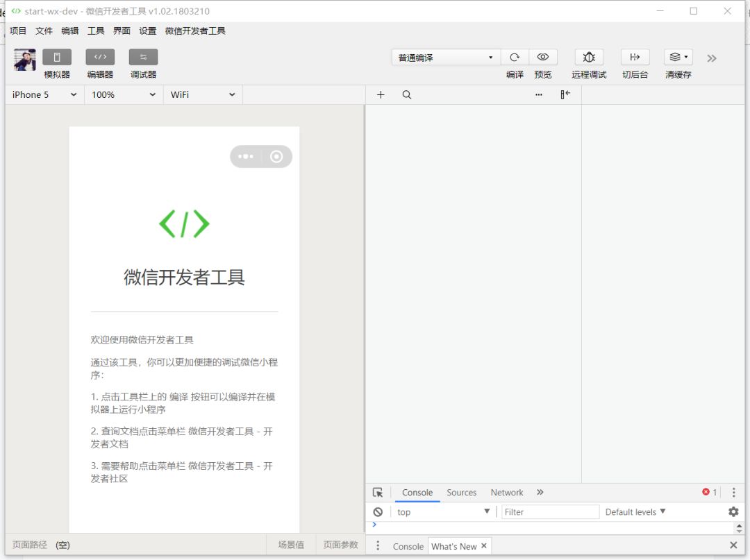Click the console scrollbar arrows
750x560 pixels.
[x=739, y=528]
